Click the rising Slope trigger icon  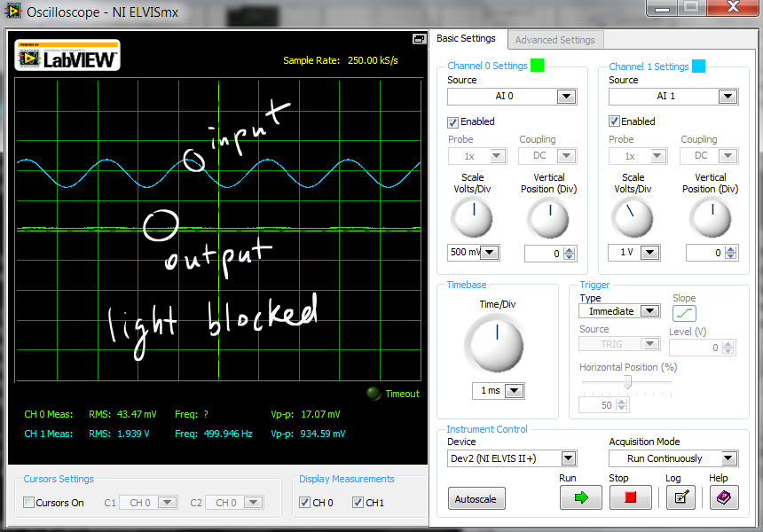(684, 314)
